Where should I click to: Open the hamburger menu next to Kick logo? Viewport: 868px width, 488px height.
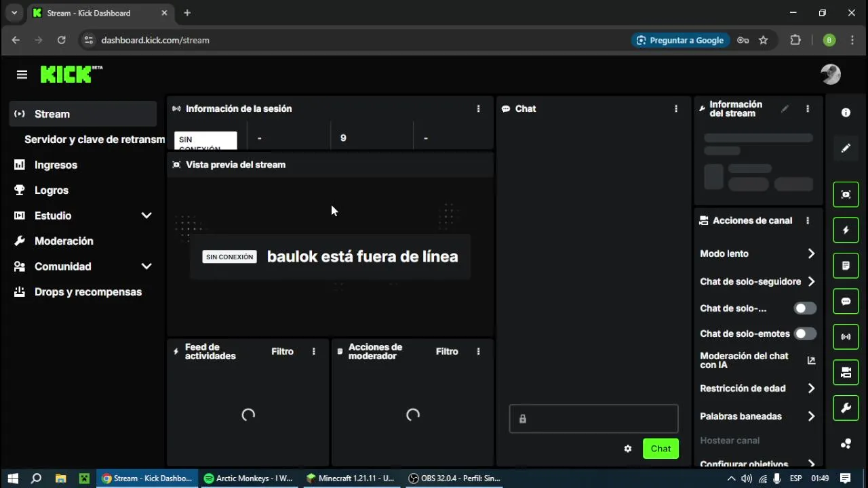point(22,75)
